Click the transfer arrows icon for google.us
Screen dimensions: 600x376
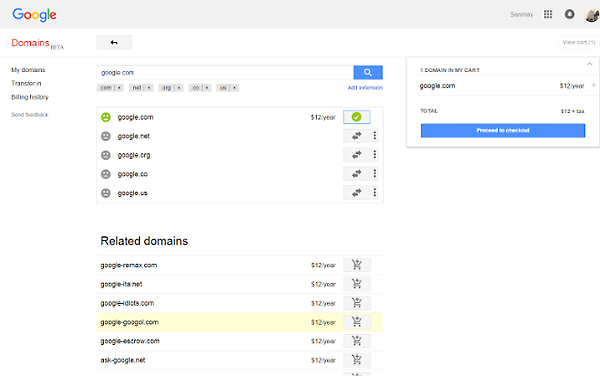point(357,192)
